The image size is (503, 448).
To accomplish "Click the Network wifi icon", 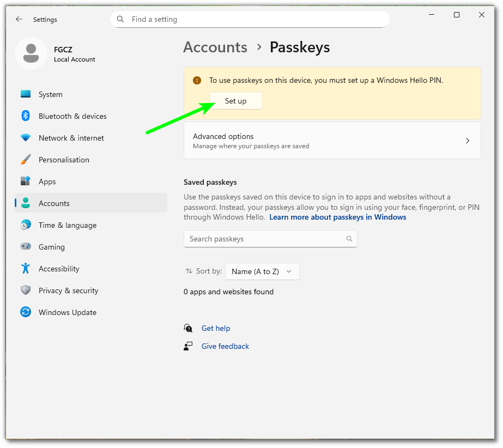I will tap(26, 138).
